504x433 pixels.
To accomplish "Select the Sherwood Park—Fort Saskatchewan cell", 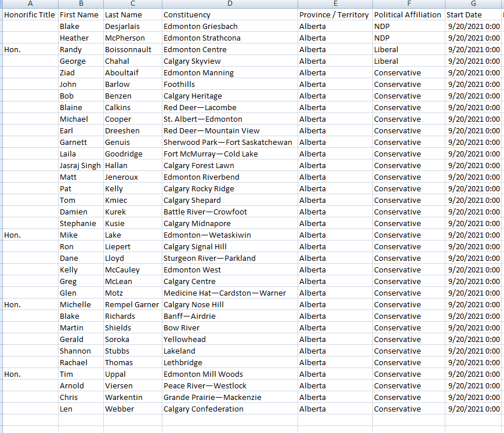I will pyautogui.click(x=230, y=142).
